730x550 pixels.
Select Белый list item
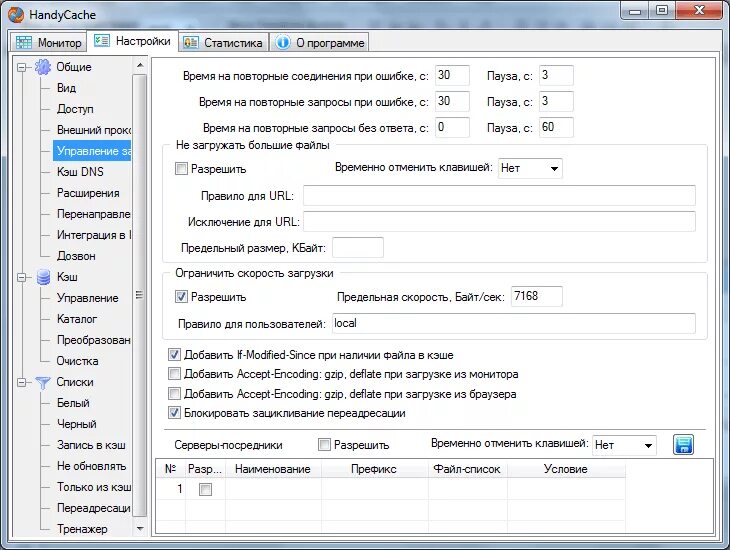tap(73, 403)
